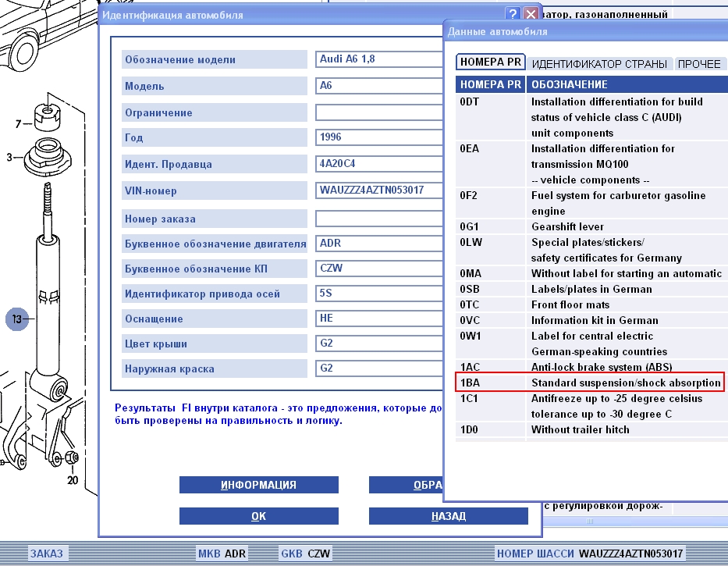Switch to the НОМЕРА PR tab

(x=490, y=62)
